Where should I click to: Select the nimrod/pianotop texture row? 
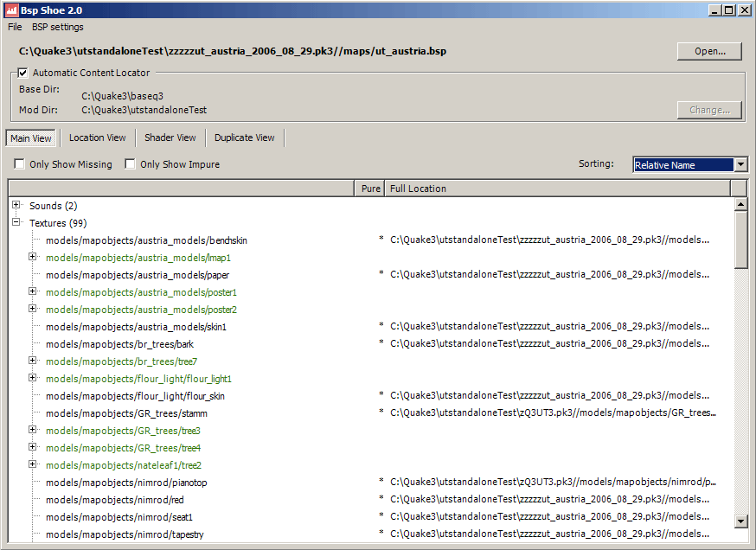coord(126,483)
